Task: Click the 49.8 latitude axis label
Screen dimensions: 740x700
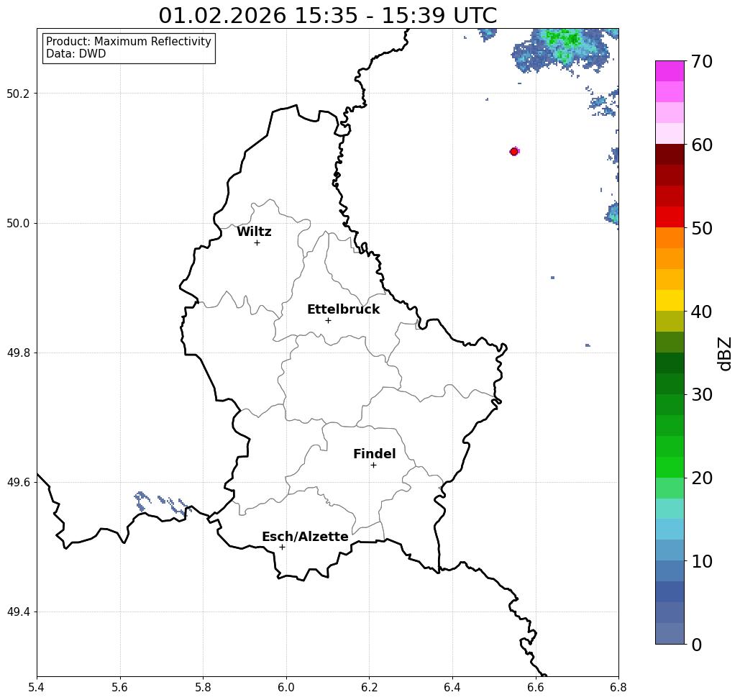Action: pos(18,353)
